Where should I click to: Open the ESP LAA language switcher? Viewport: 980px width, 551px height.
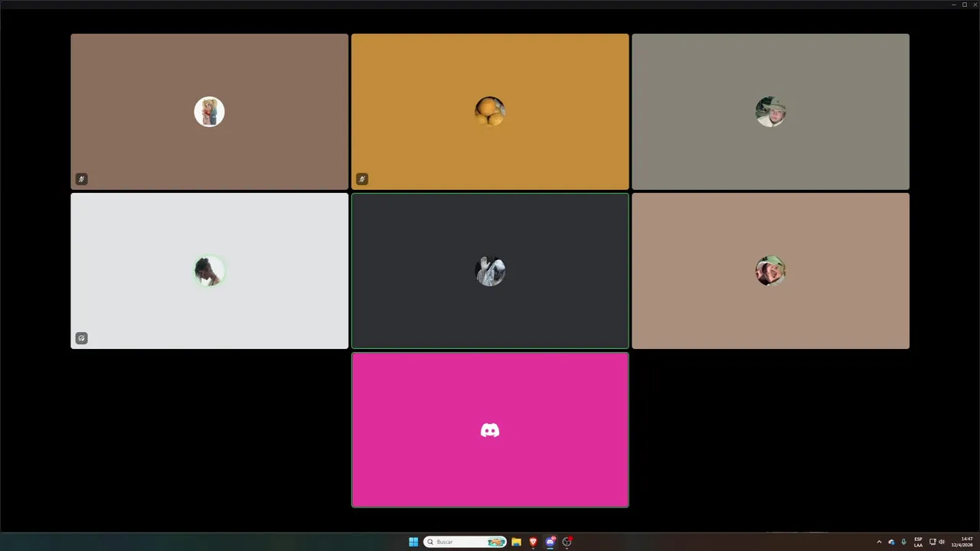[918, 542]
